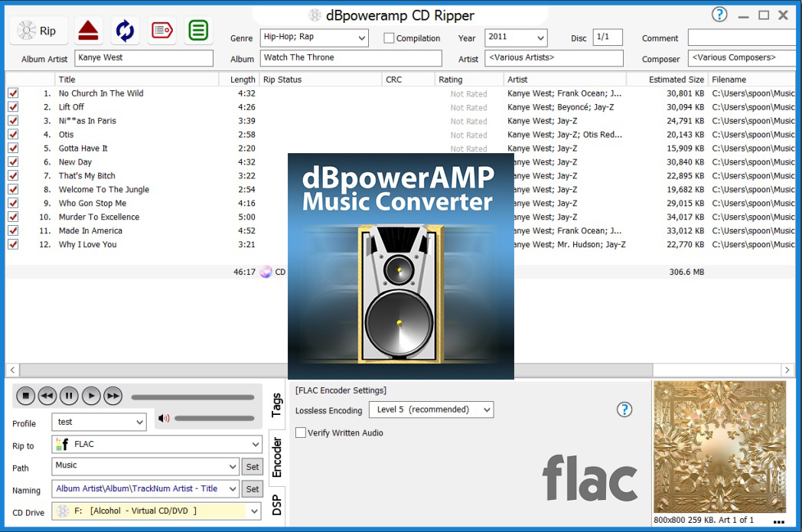
Task: Refresh the disc with the blue arrows icon
Action: (125, 31)
